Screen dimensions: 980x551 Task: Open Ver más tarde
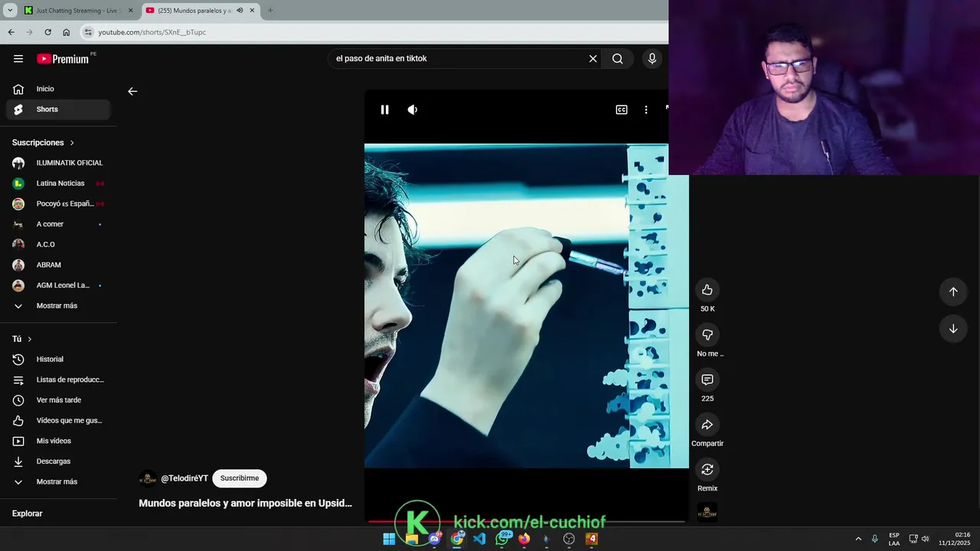58,400
